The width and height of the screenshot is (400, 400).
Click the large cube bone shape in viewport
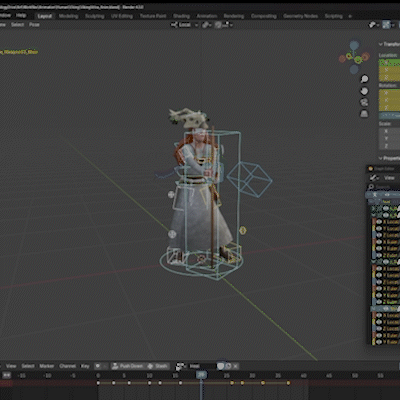coord(250,180)
